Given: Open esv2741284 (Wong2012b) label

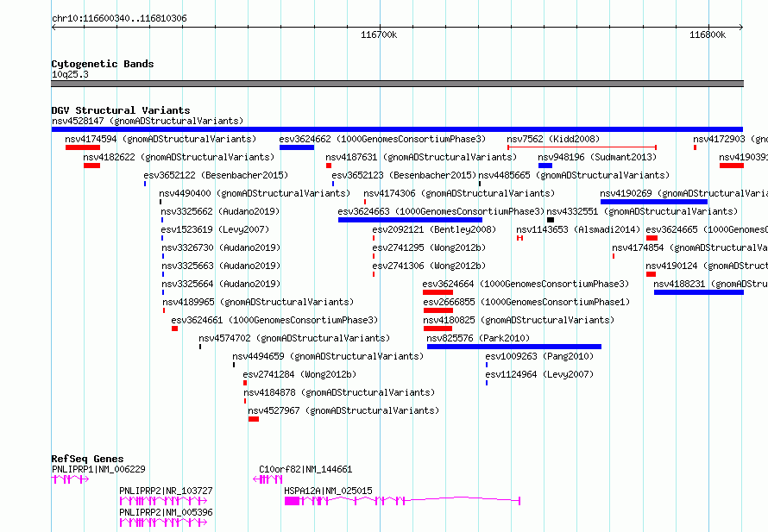Looking at the screenshot, I should [x=299, y=374].
